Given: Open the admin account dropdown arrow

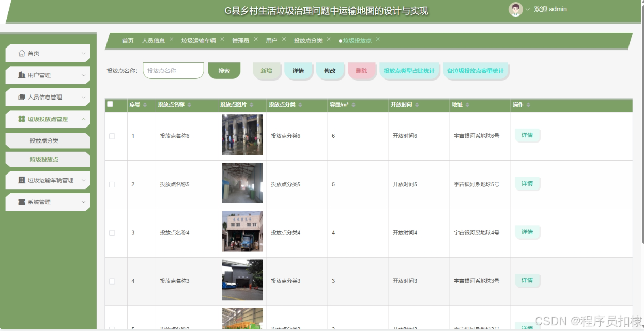Looking at the screenshot, I should (528, 9).
